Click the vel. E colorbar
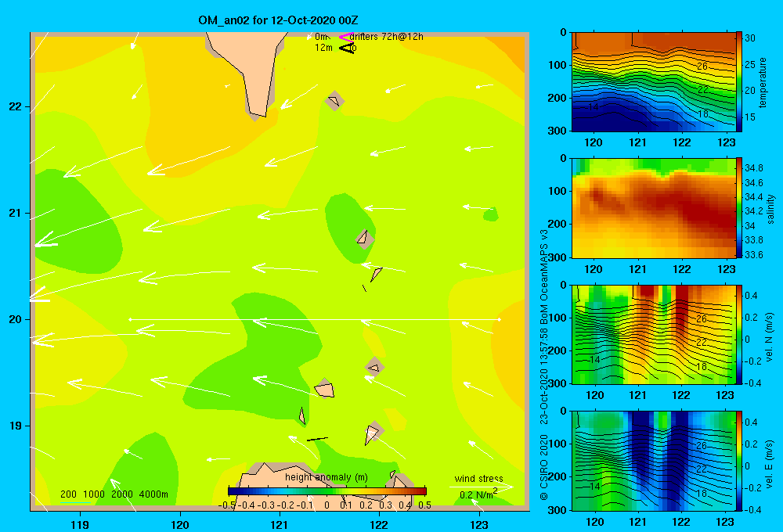The height and width of the screenshot is (532, 783). point(739,461)
